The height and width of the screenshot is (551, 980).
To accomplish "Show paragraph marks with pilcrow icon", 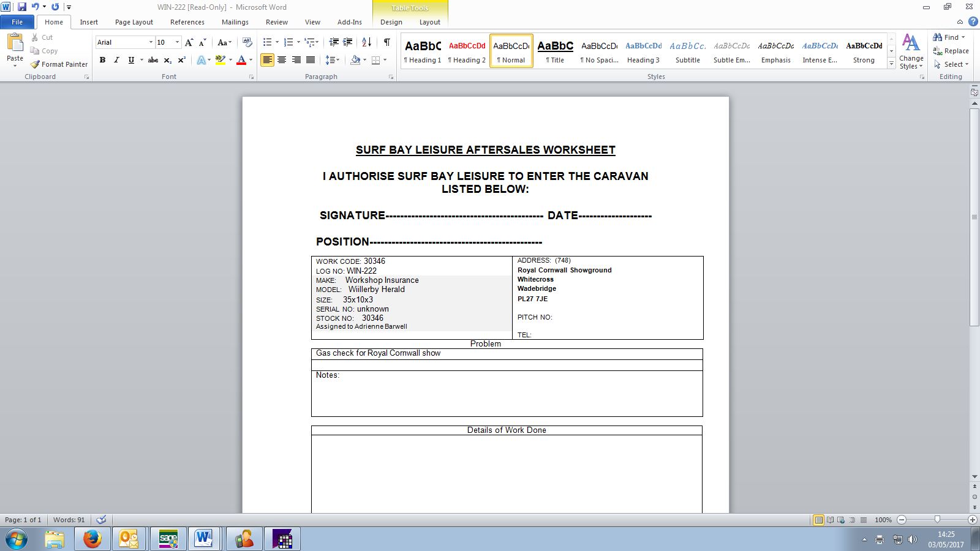I will pos(387,42).
